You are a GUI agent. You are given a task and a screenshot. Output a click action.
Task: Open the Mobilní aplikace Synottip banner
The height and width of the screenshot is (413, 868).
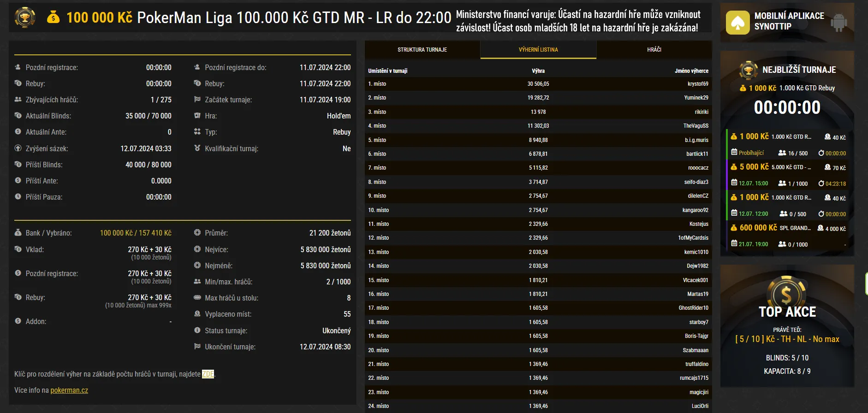coord(787,23)
